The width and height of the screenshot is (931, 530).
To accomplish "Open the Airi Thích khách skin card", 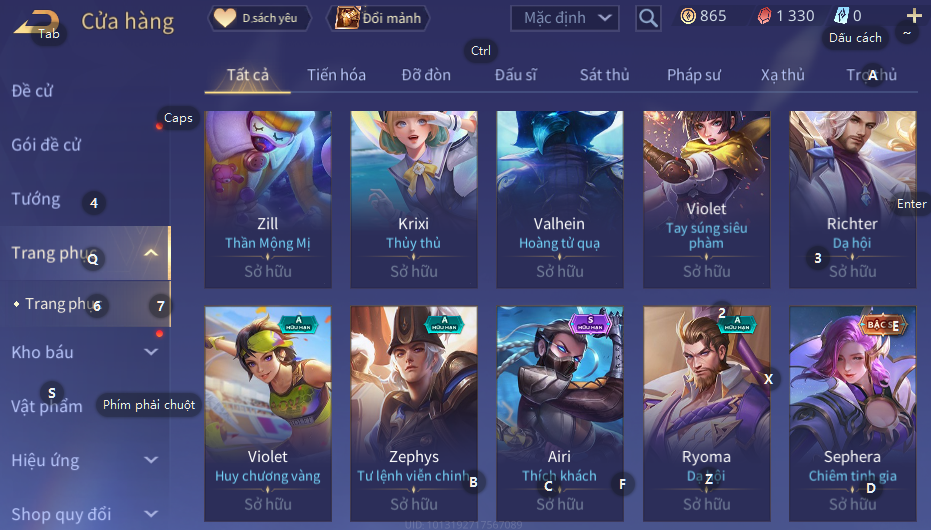I will 560,414.
